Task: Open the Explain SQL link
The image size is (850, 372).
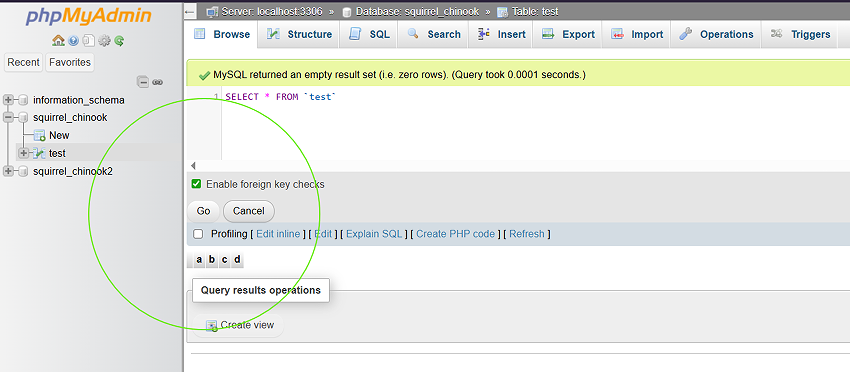Action: pos(374,234)
